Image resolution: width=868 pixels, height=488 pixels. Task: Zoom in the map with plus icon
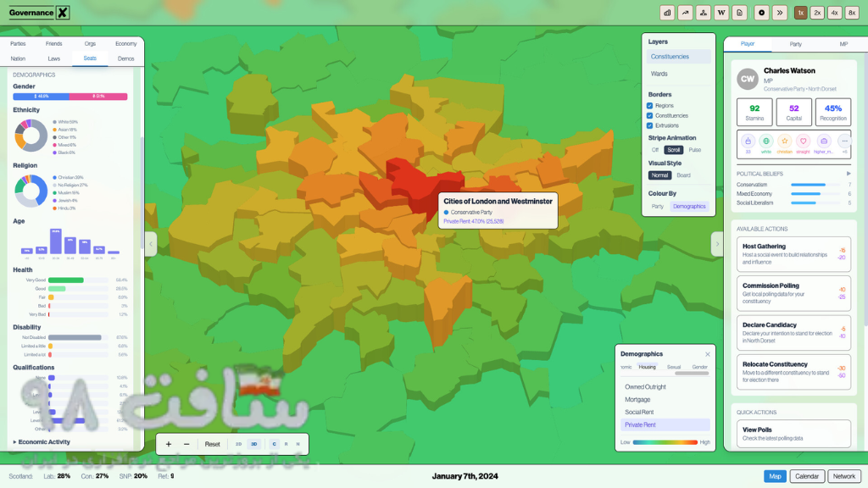[x=169, y=444]
